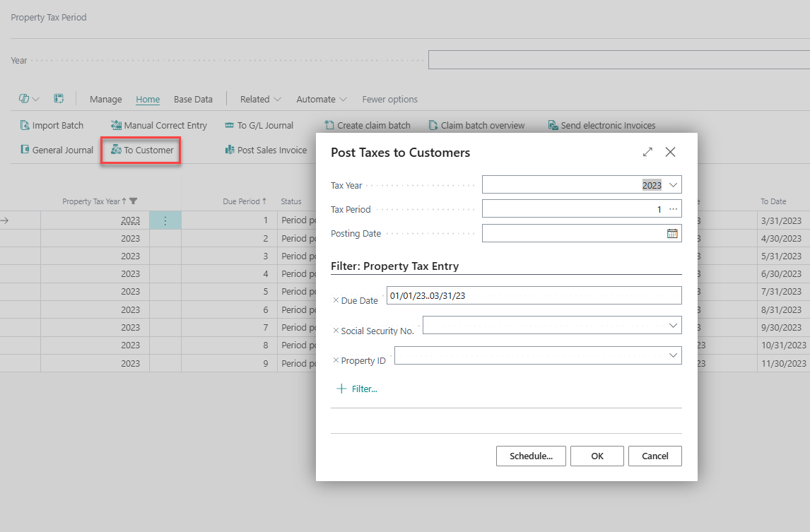
Task: Remove the Property ID filter
Action: 336,360
